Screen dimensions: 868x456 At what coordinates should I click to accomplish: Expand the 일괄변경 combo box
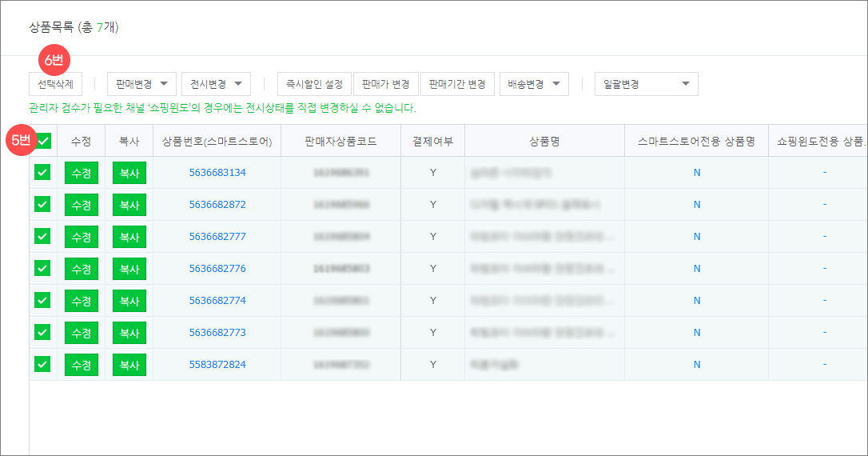click(x=647, y=84)
